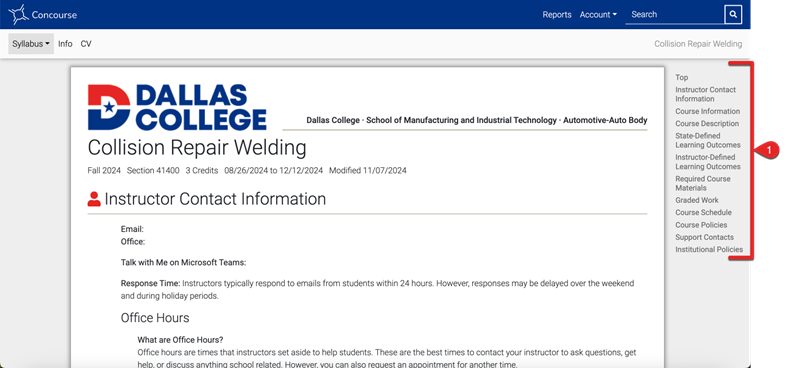786x368 pixels.
Task: Open the Reports page
Action: [x=557, y=15]
